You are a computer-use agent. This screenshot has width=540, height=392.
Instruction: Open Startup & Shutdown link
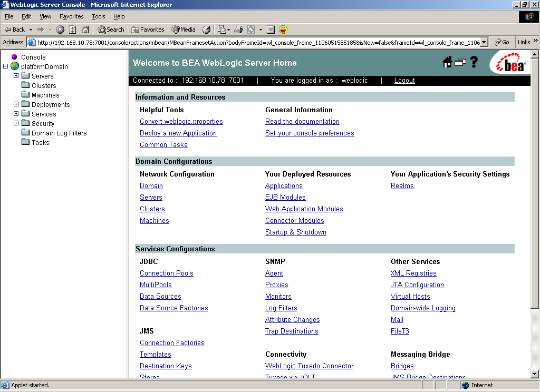pyautogui.click(x=295, y=232)
